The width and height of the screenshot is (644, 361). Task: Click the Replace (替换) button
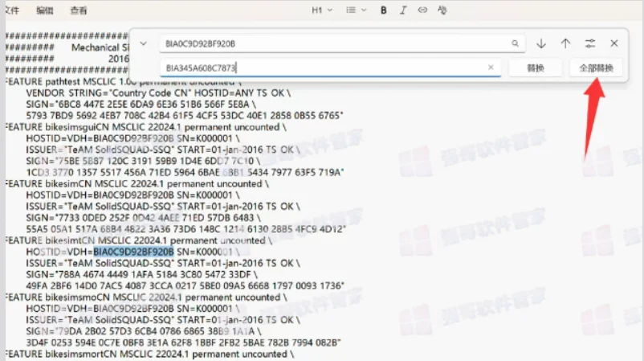point(535,68)
